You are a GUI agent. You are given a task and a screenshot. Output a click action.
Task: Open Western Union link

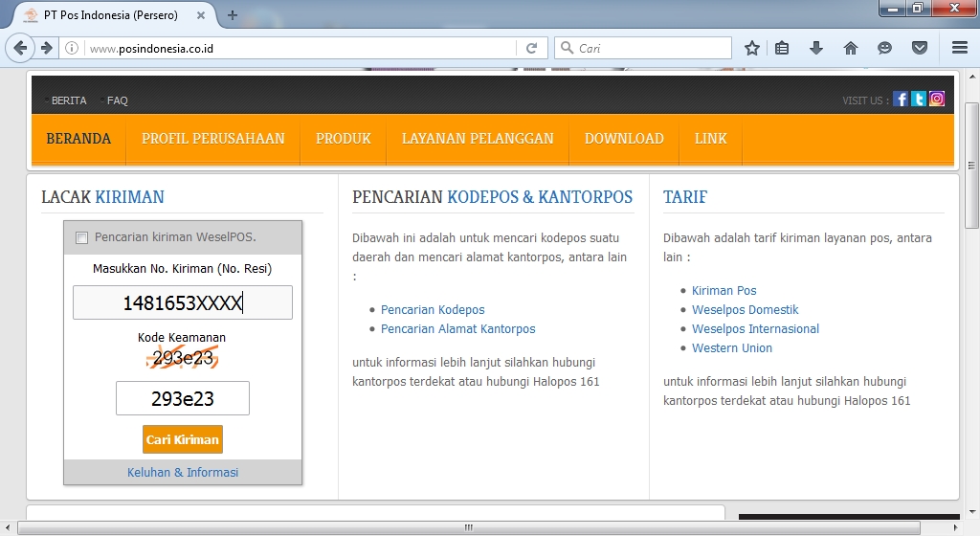(x=732, y=348)
